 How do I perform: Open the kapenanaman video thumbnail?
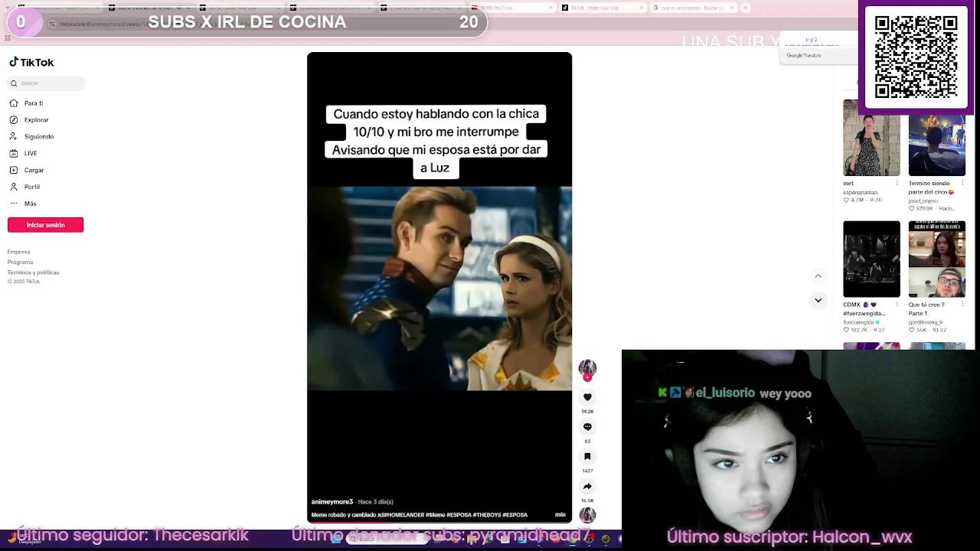(871, 138)
